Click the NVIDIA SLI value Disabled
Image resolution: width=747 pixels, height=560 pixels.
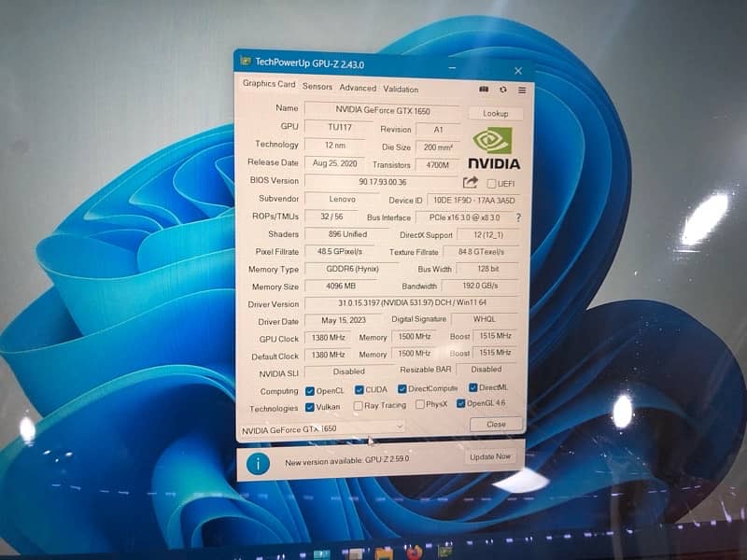pyautogui.click(x=348, y=371)
